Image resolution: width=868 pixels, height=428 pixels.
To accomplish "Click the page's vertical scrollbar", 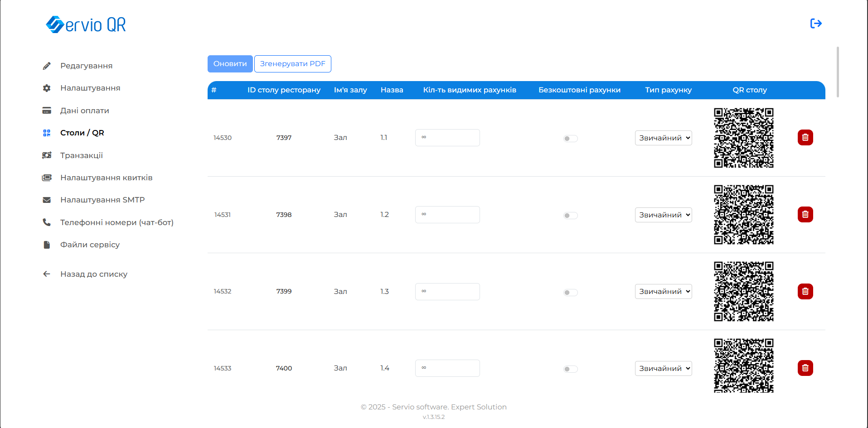I will (x=838, y=72).
